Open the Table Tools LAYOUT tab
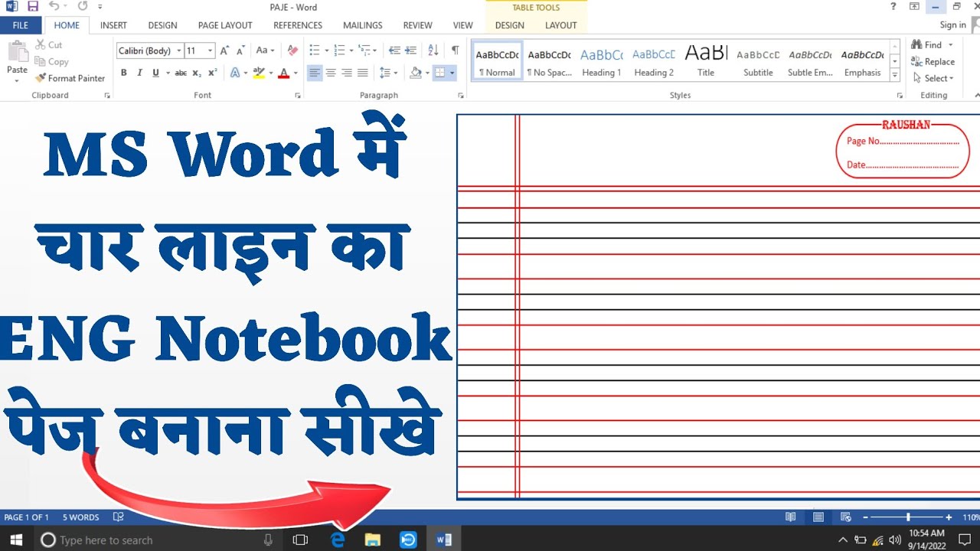Image resolution: width=980 pixels, height=551 pixels. pyautogui.click(x=561, y=25)
